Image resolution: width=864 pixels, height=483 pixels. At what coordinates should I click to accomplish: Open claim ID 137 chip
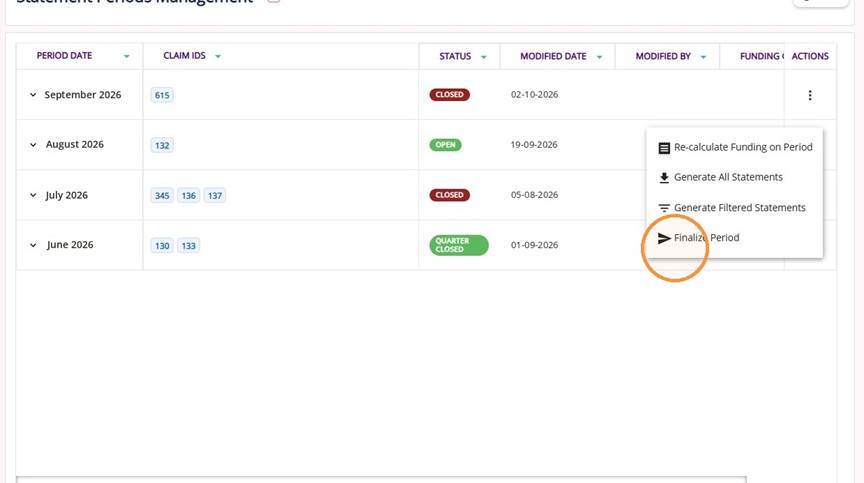(215, 196)
